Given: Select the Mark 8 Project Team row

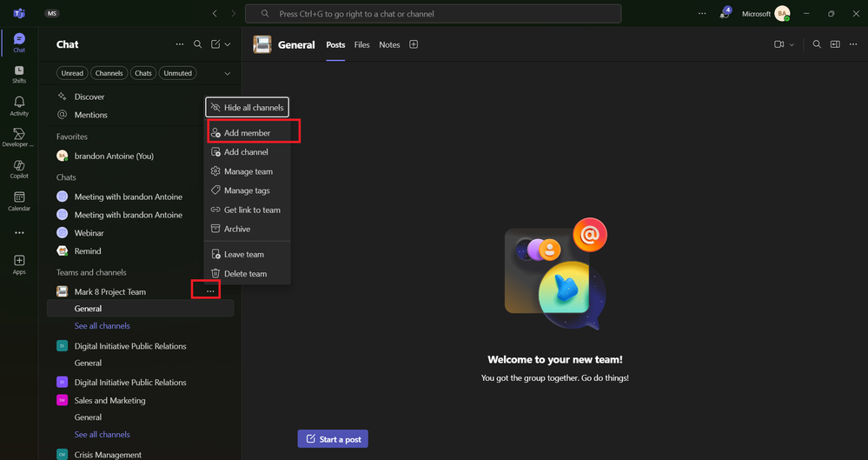Looking at the screenshot, I should pos(141,291).
